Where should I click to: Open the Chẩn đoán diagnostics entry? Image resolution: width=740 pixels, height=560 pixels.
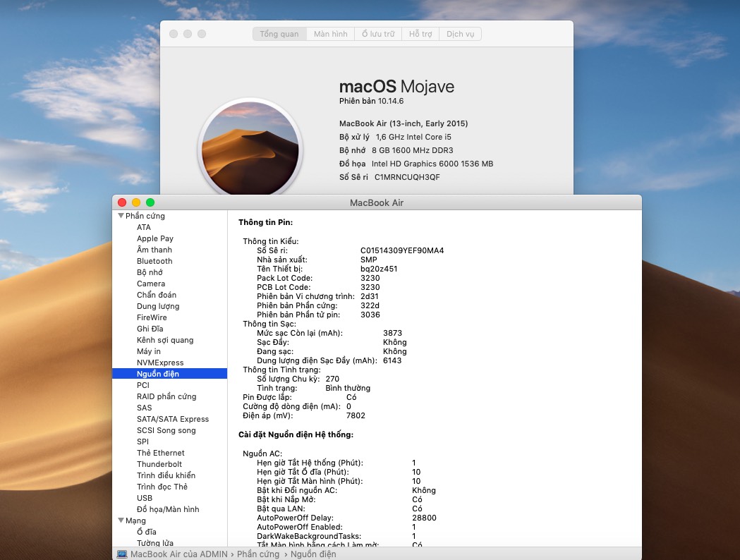[x=157, y=295]
